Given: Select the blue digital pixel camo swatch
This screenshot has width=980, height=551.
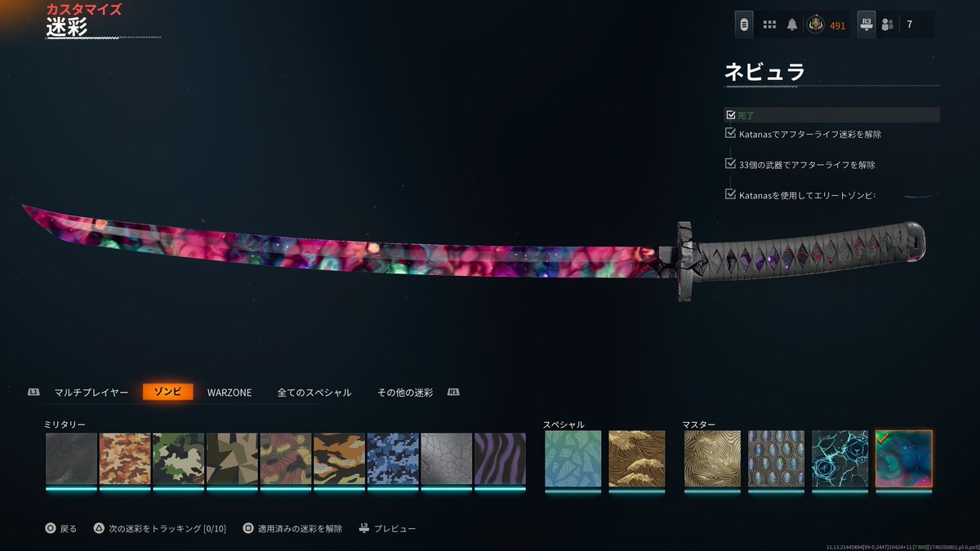Looking at the screenshot, I should 393,459.
